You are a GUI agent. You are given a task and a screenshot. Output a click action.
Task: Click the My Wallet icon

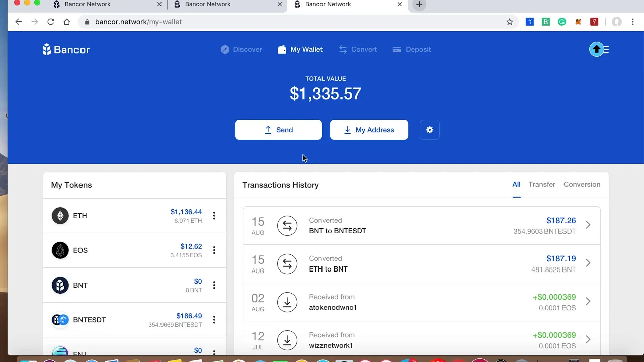click(x=282, y=49)
